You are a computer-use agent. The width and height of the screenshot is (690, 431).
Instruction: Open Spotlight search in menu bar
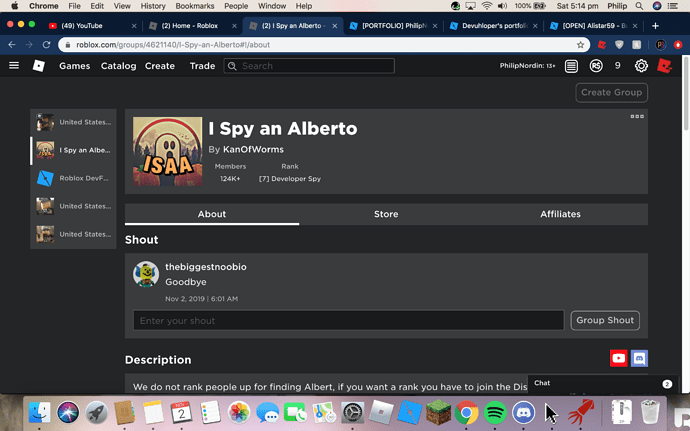[639, 6]
